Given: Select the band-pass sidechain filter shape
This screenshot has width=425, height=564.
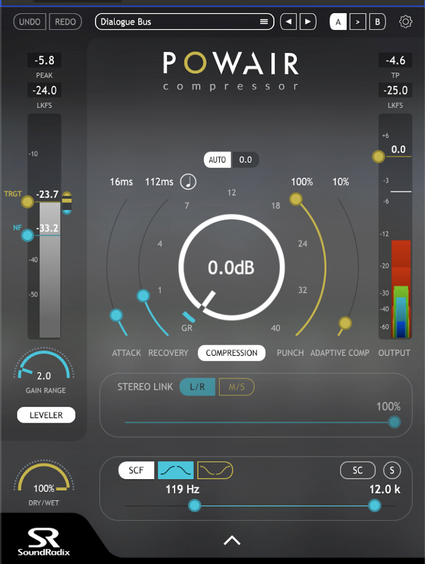Looking at the screenshot, I should [x=175, y=470].
